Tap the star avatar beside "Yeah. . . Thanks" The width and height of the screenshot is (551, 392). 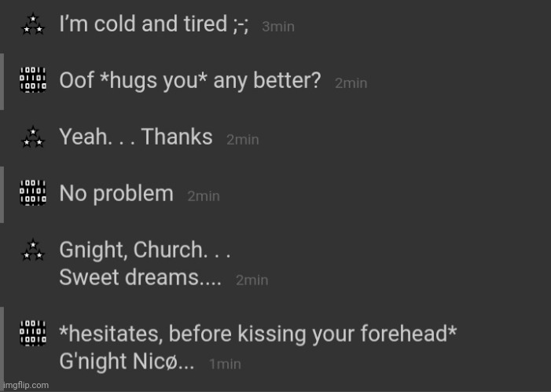coord(33,137)
